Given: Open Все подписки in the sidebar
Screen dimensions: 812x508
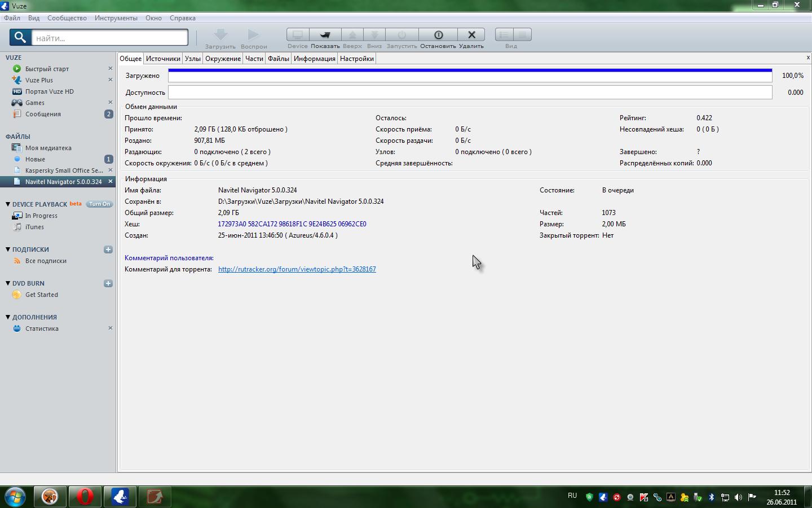Looking at the screenshot, I should coord(46,261).
